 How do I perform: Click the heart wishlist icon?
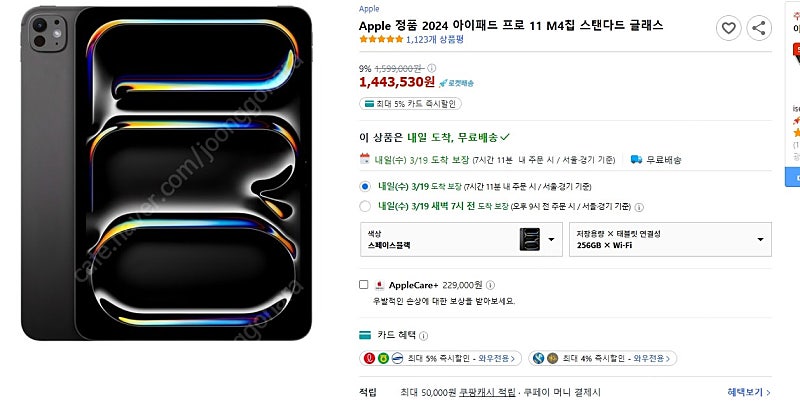(x=730, y=29)
